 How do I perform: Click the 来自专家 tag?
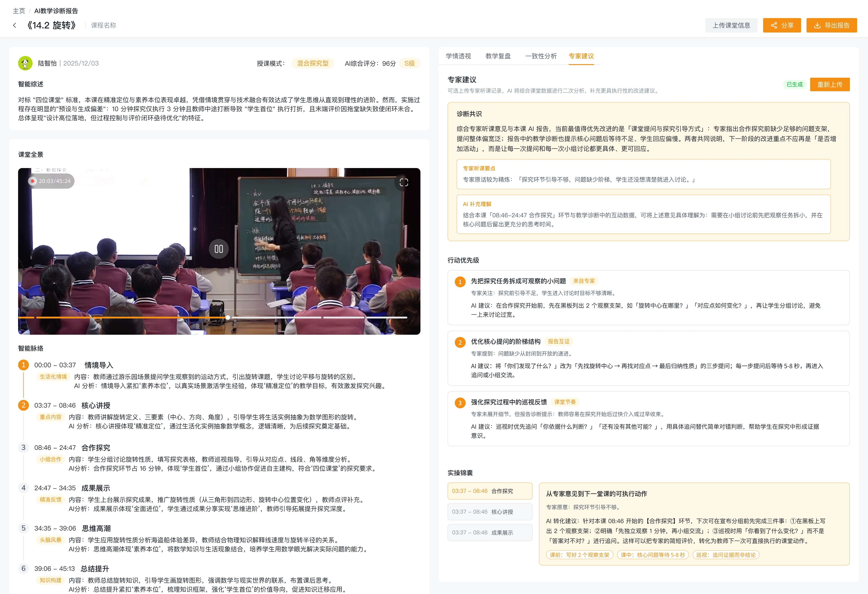[x=584, y=281]
